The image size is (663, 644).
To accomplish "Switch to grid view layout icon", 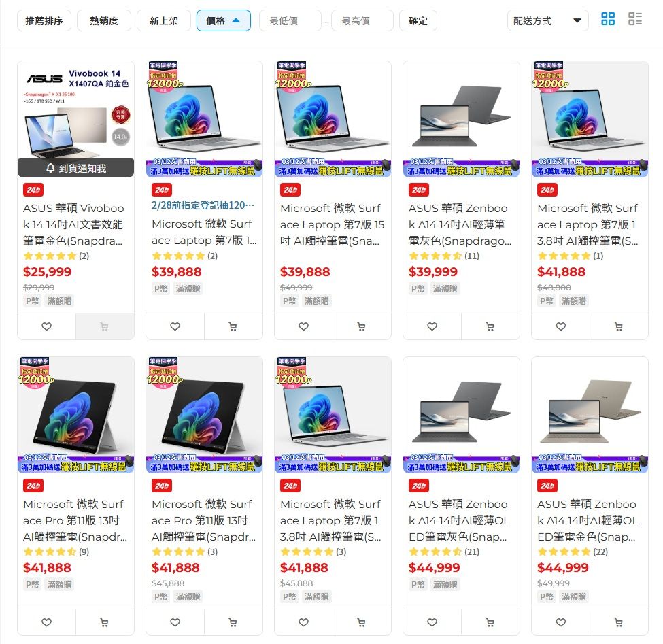I will [x=608, y=19].
